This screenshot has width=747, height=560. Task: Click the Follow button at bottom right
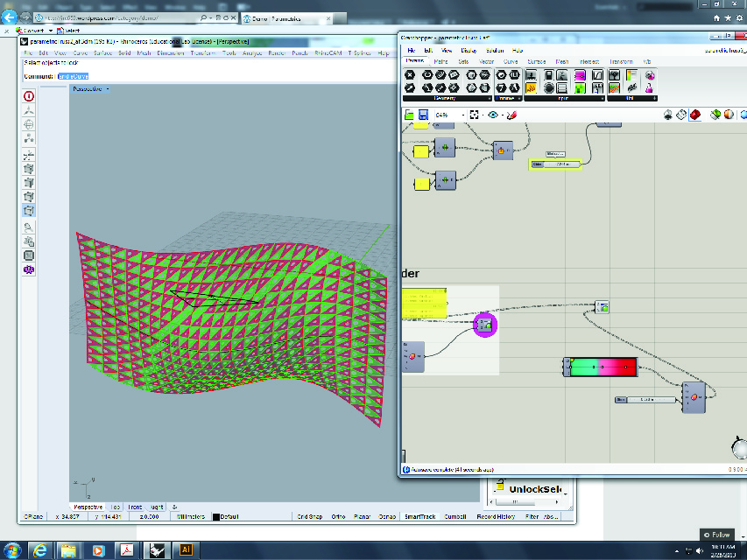(x=717, y=535)
